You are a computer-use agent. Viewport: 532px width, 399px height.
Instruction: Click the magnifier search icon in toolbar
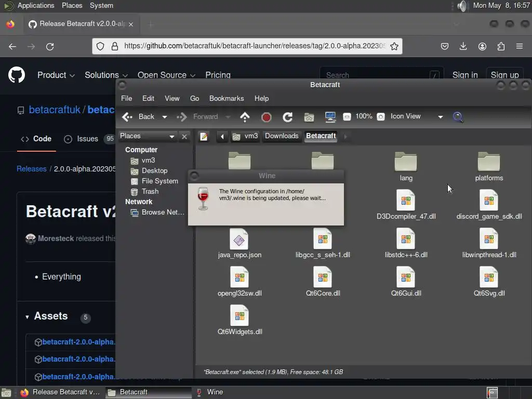coord(458,117)
